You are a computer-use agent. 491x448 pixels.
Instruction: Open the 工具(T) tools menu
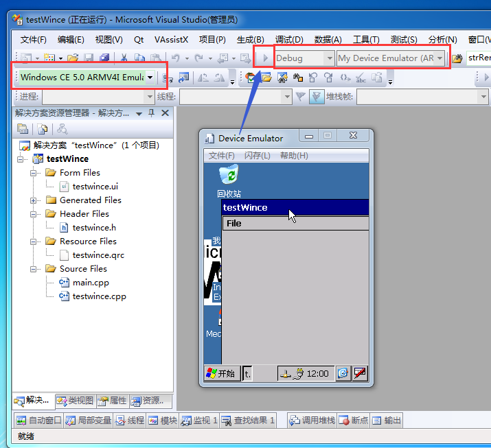(x=366, y=40)
